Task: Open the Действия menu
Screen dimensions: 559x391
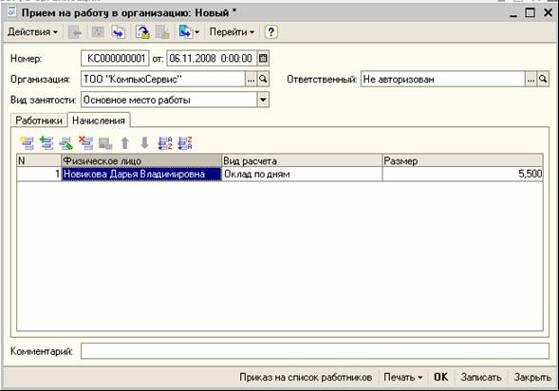Action: (x=32, y=32)
